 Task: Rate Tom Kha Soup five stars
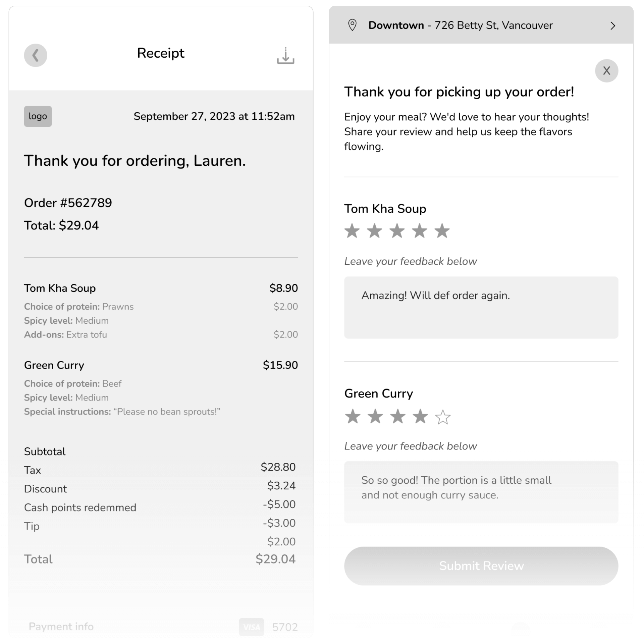coord(442,231)
